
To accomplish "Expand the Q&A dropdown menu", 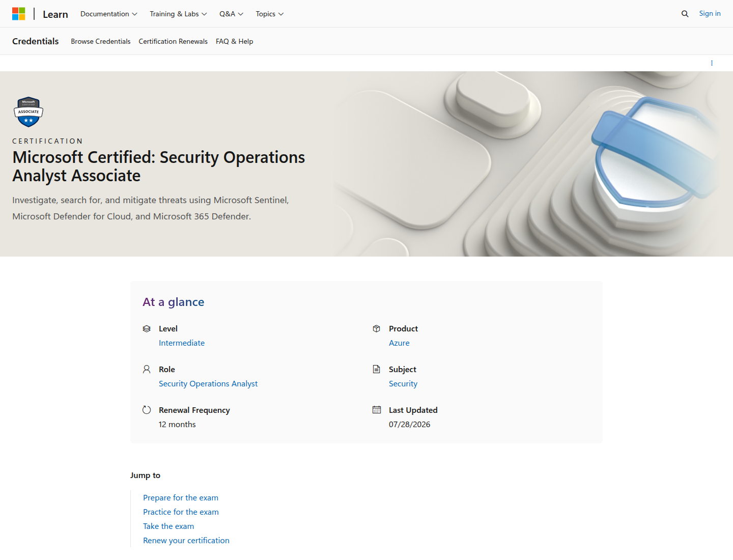I will [232, 14].
